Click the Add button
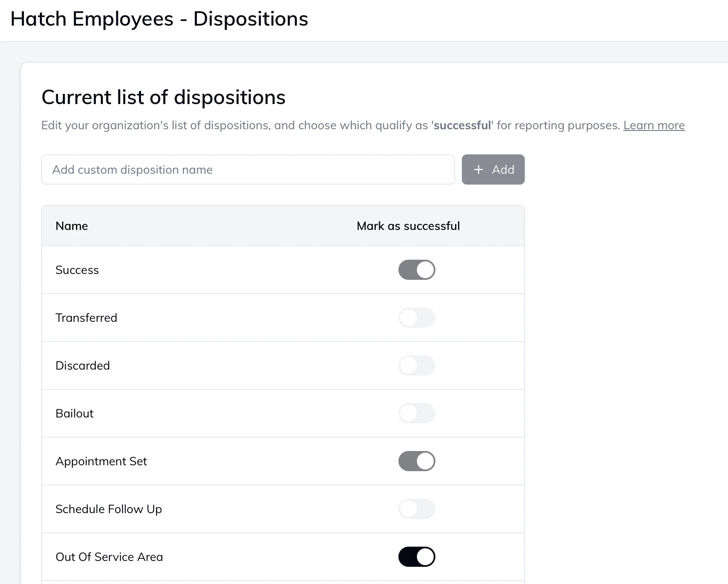Viewport: 728px width, 584px height. click(x=493, y=169)
